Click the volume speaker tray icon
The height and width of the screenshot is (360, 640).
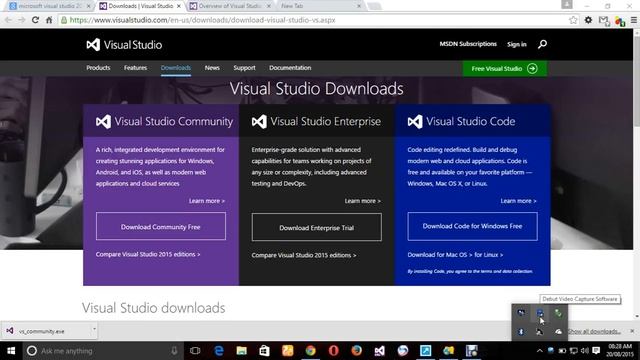click(x=584, y=351)
